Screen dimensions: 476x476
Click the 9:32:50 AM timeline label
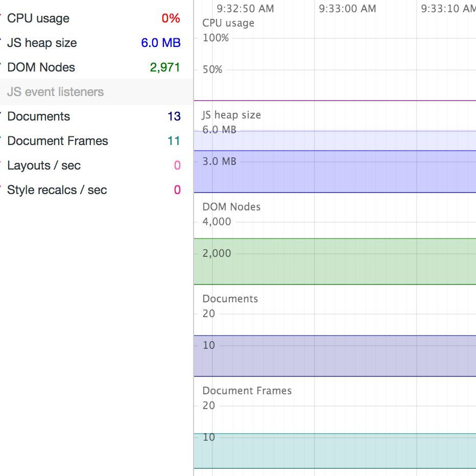pos(245,9)
